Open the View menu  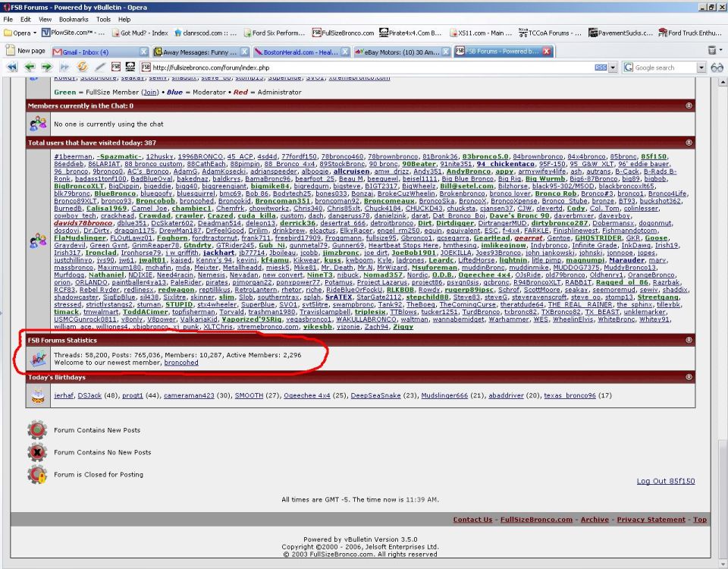click(x=45, y=20)
